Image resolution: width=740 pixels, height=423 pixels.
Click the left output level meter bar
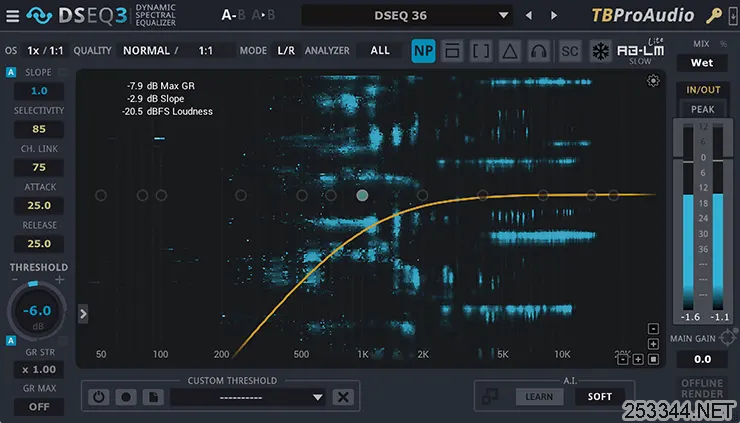(688, 217)
